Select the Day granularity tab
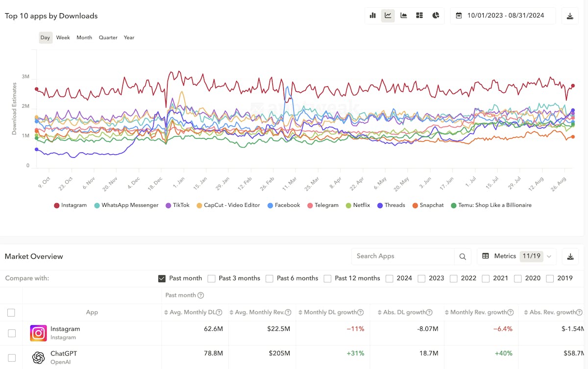This screenshot has height=369, width=588. coord(45,38)
